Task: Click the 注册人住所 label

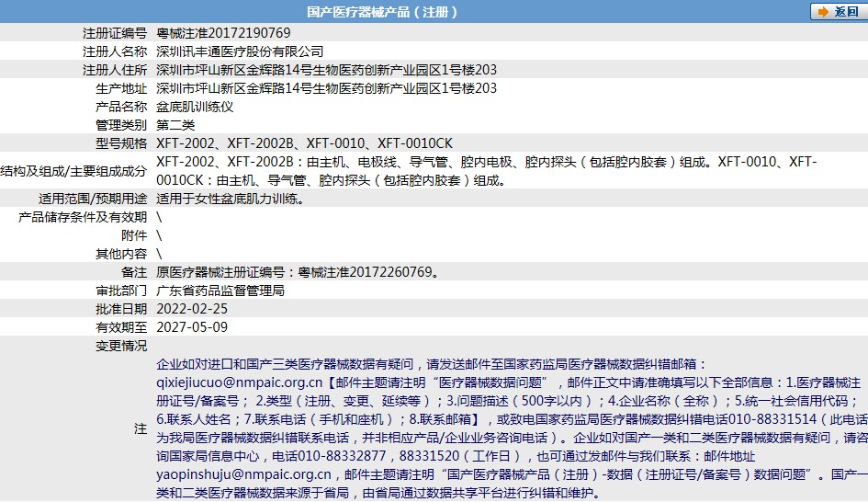Action: coord(115,70)
